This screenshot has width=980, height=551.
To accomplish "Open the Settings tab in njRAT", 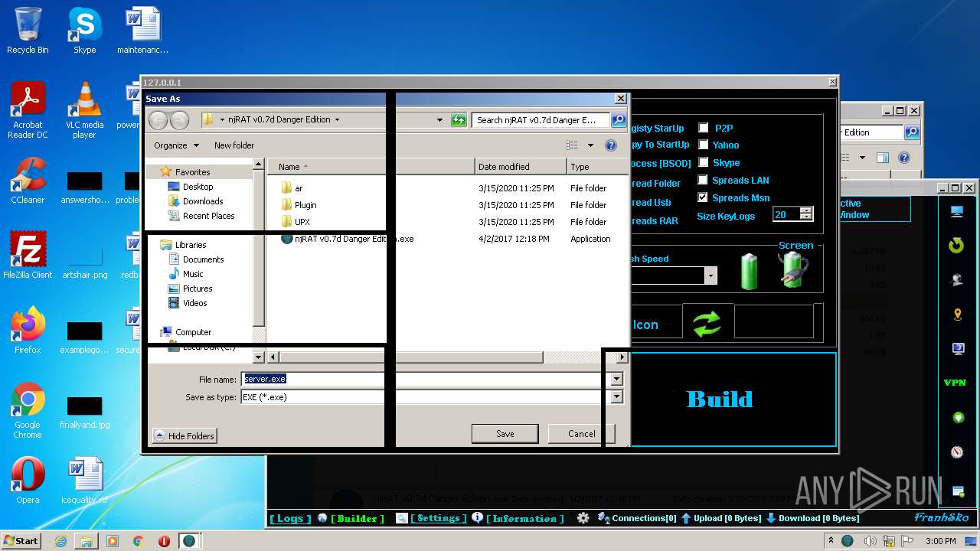I will coord(438,518).
